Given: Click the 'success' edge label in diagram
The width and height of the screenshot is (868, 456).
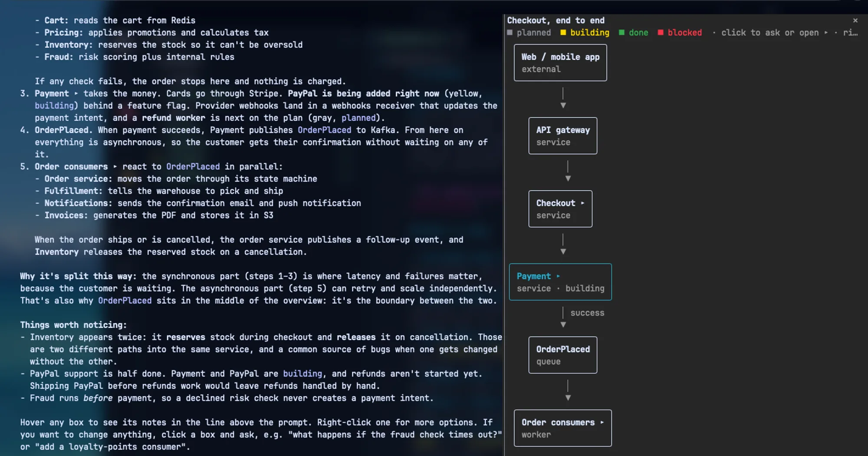Looking at the screenshot, I should pos(587,313).
